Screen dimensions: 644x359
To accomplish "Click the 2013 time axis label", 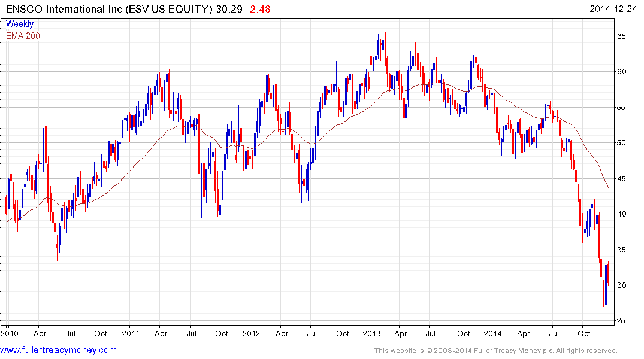I will click(371, 333).
